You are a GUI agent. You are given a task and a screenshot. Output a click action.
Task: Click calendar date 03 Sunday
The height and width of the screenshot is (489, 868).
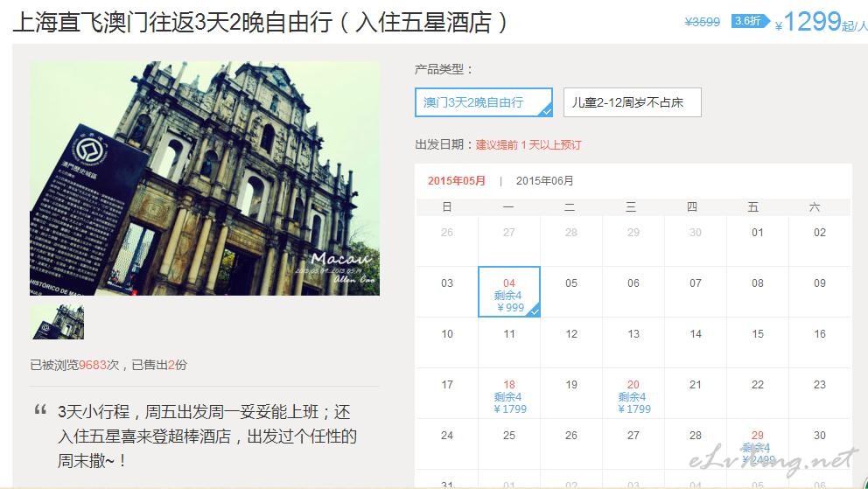(447, 283)
